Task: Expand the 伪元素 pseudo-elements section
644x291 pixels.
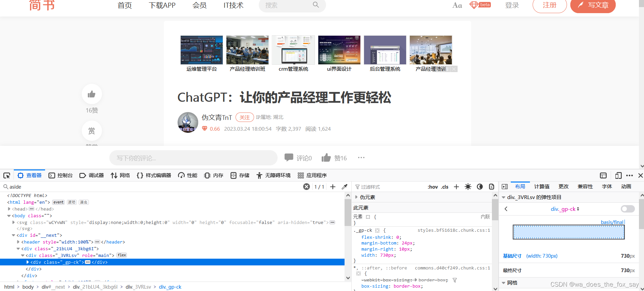Action: tap(356, 197)
